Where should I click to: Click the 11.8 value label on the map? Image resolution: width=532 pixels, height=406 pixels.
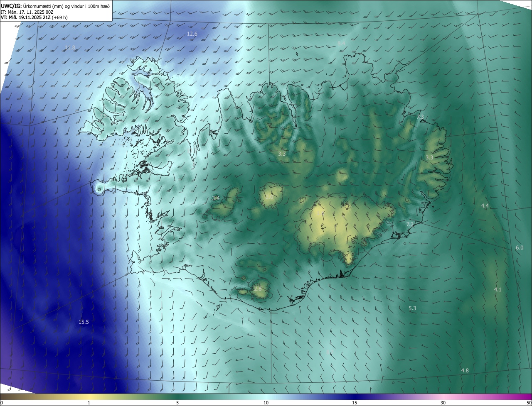point(70,48)
